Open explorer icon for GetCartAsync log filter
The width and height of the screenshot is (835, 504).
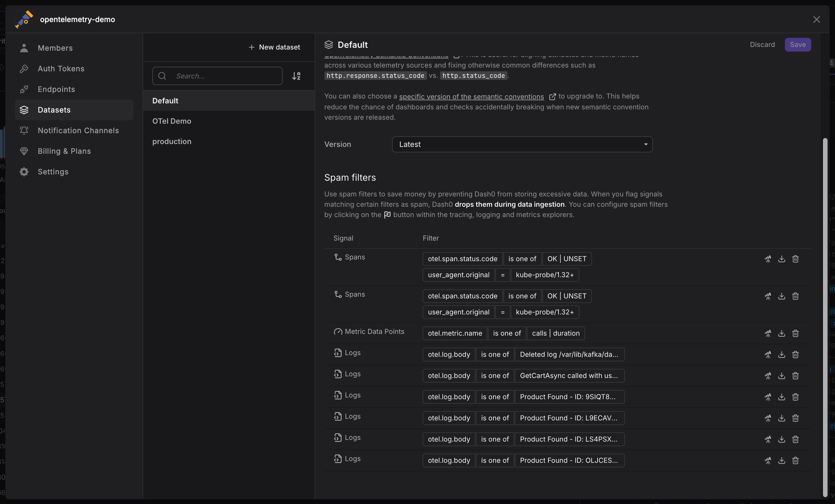(x=767, y=375)
